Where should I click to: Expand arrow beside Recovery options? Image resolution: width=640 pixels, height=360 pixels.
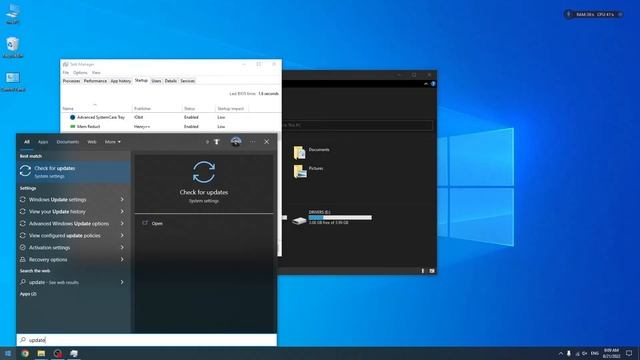click(122, 260)
